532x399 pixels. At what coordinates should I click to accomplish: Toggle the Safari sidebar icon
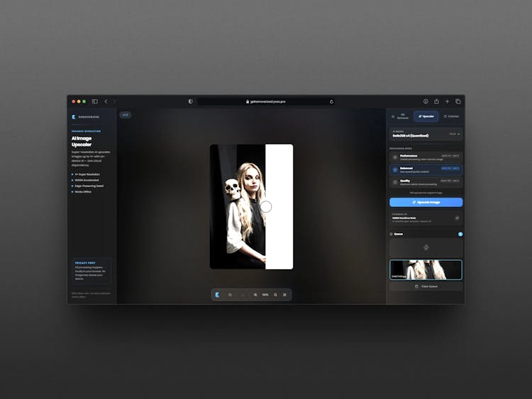pyautogui.click(x=94, y=101)
